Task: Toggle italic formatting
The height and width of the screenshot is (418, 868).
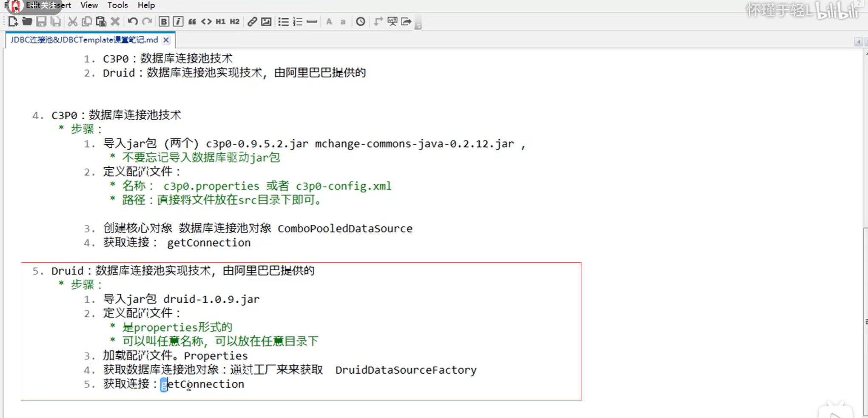Action: [178, 21]
